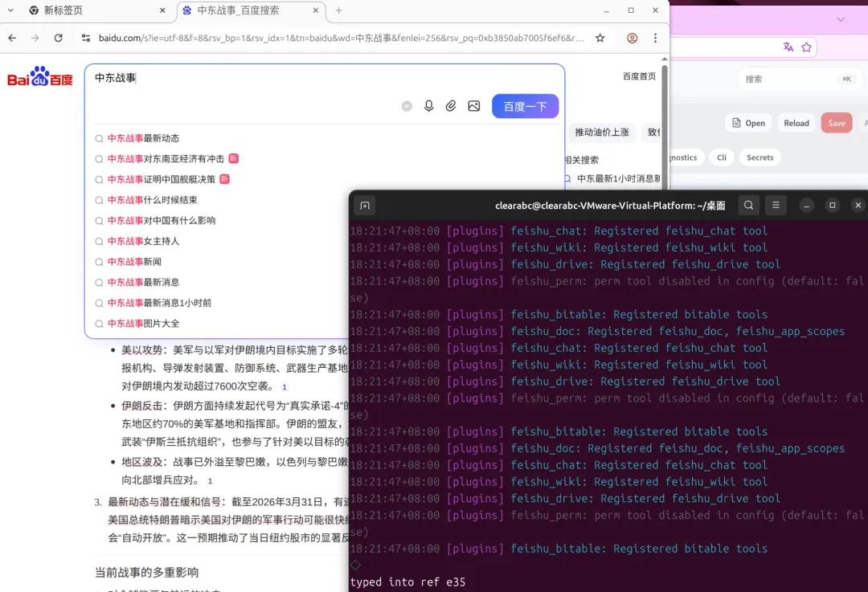Open Chrome profile avatar
Screen dimensions: 868x592
click(x=633, y=39)
